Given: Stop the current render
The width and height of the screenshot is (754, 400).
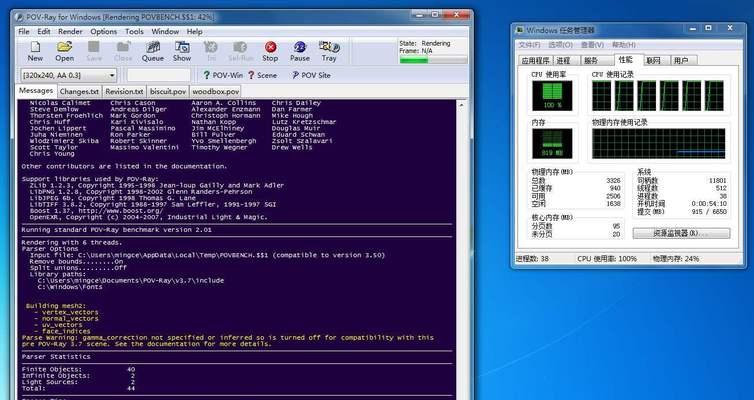Looking at the screenshot, I should 270,51.
